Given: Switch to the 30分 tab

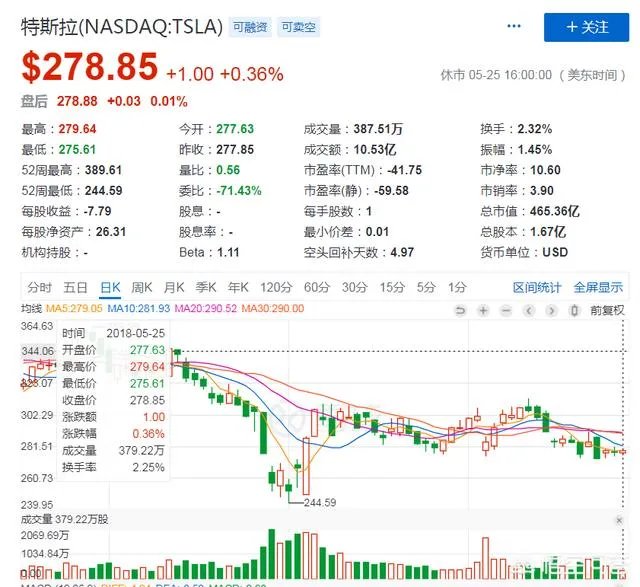Looking at the screenshot, I should pos(355,287).
